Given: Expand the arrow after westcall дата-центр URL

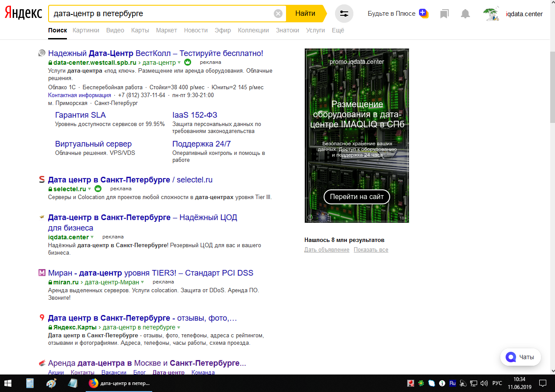Looking at the screenshot, I should pos(179,63).
